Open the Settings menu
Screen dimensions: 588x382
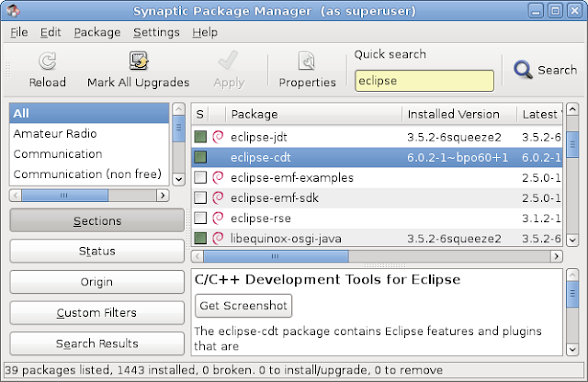coord(156,32)
